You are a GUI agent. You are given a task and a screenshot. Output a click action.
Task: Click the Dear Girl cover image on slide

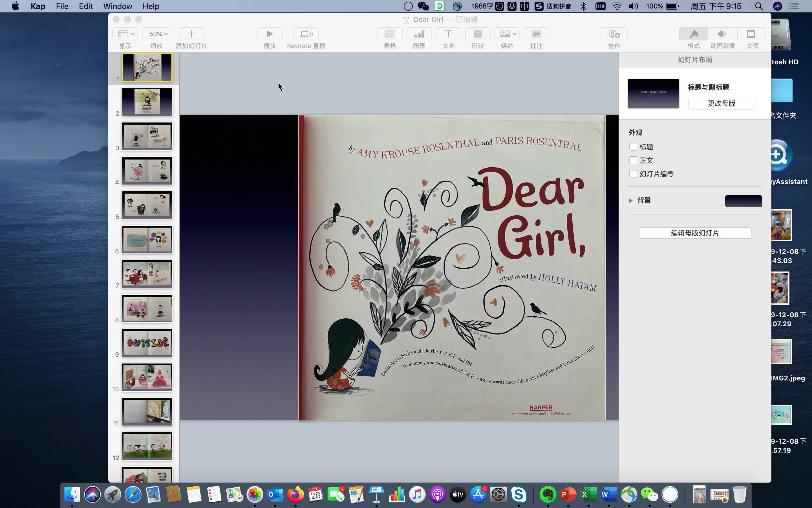point(452,268)
